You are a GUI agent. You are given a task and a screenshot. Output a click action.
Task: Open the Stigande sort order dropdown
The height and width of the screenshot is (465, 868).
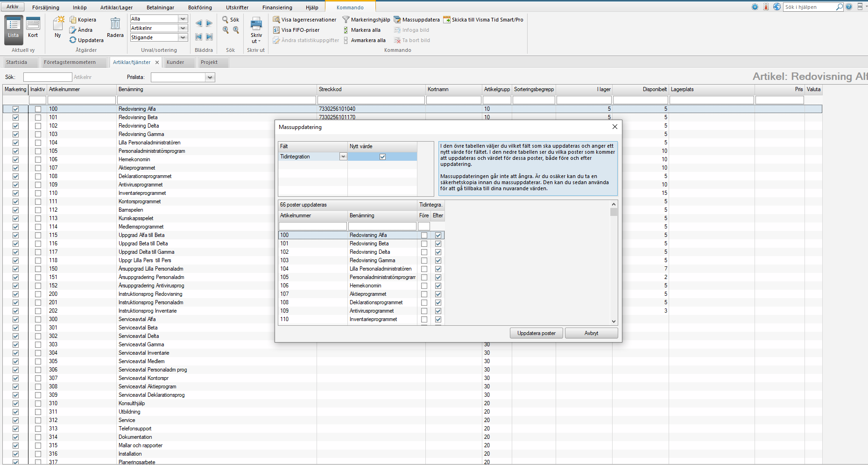183,37
